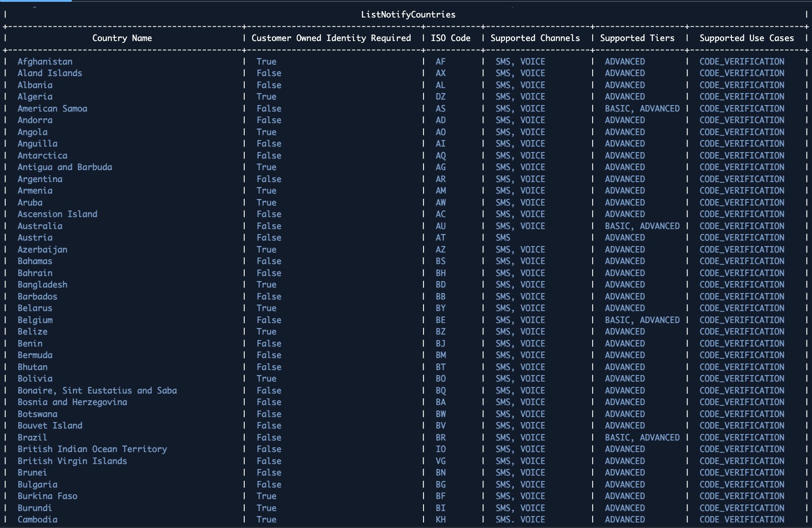Select the Bolivia country name

tap(35, 378)
